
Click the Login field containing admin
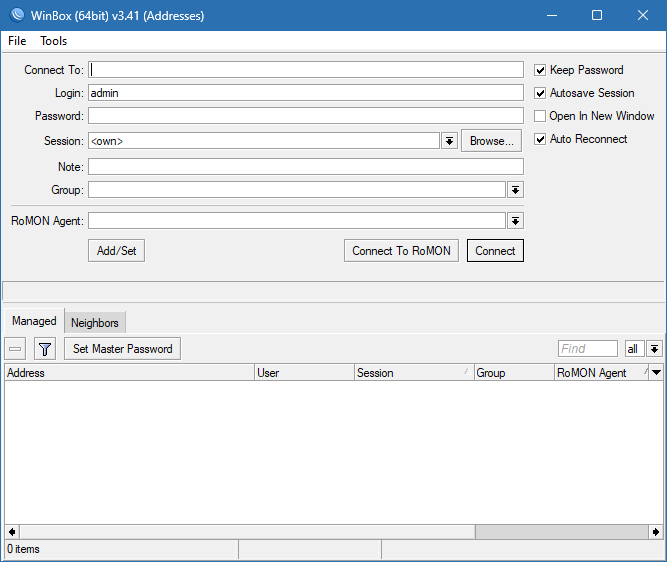306,93
